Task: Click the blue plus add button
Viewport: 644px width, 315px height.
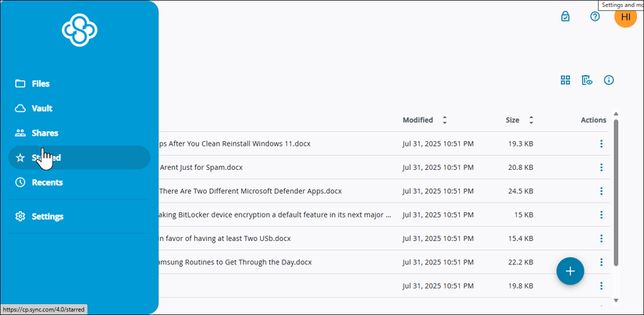Action: [570, 271]
